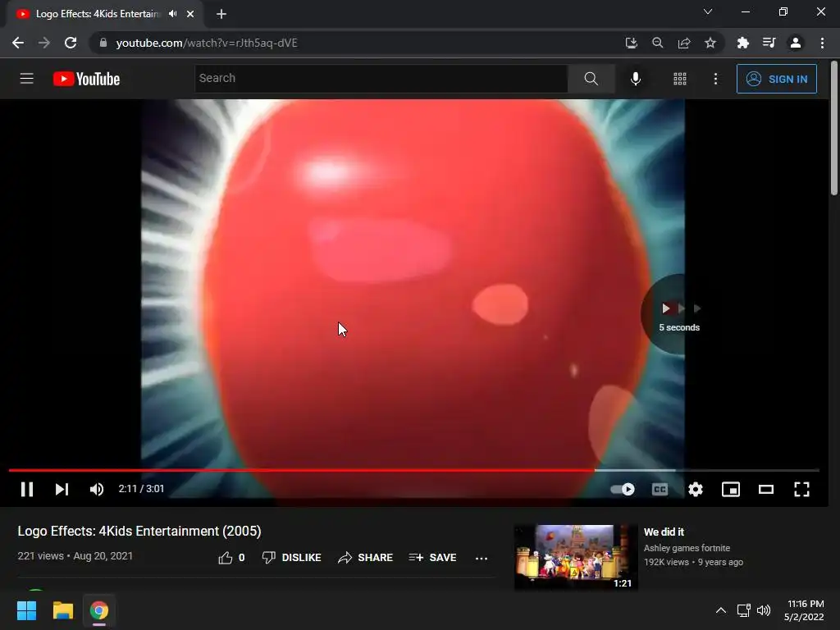Open the YouTube apps grid
840x630 pixels.
(x=680, y=79)
